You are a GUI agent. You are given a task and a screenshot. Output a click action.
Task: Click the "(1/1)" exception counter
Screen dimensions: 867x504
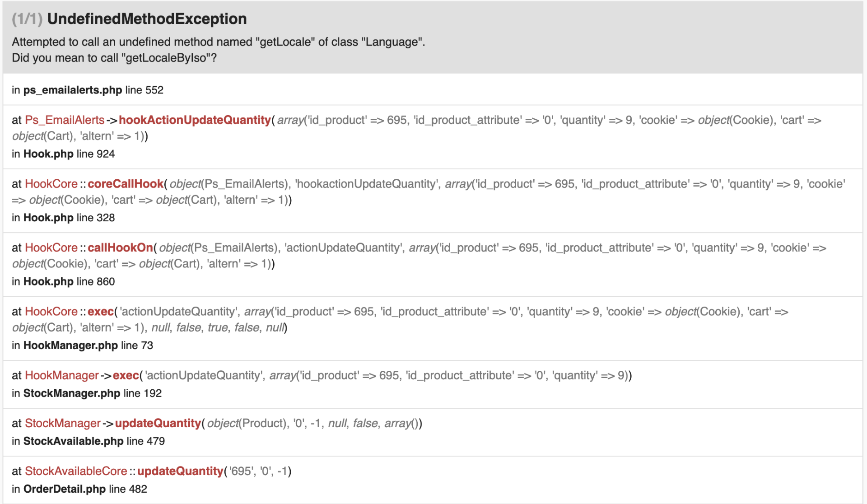pos(27,19)
